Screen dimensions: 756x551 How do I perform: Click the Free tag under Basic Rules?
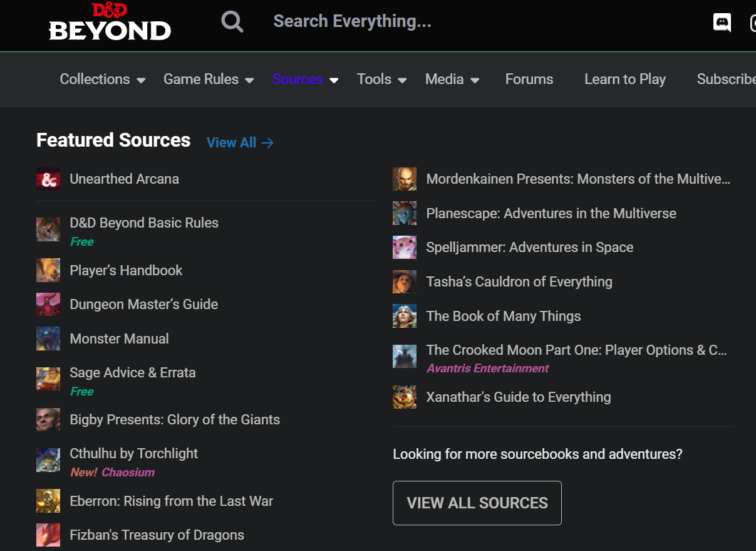pos(82,241)
